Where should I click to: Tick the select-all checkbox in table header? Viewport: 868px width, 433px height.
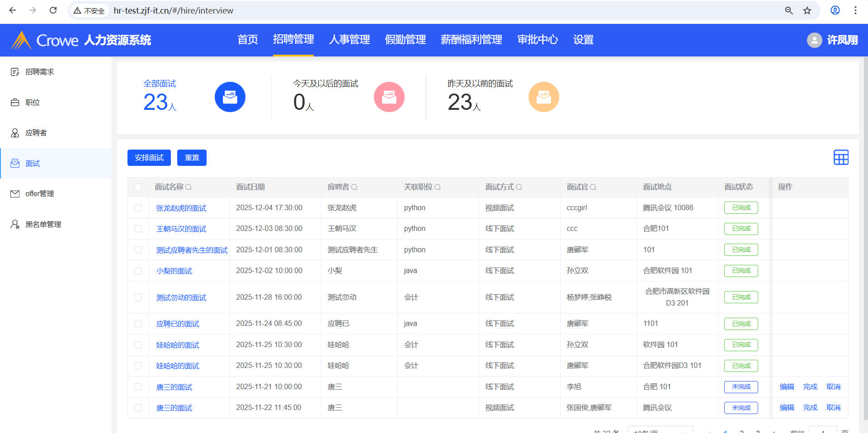(138, 187)
